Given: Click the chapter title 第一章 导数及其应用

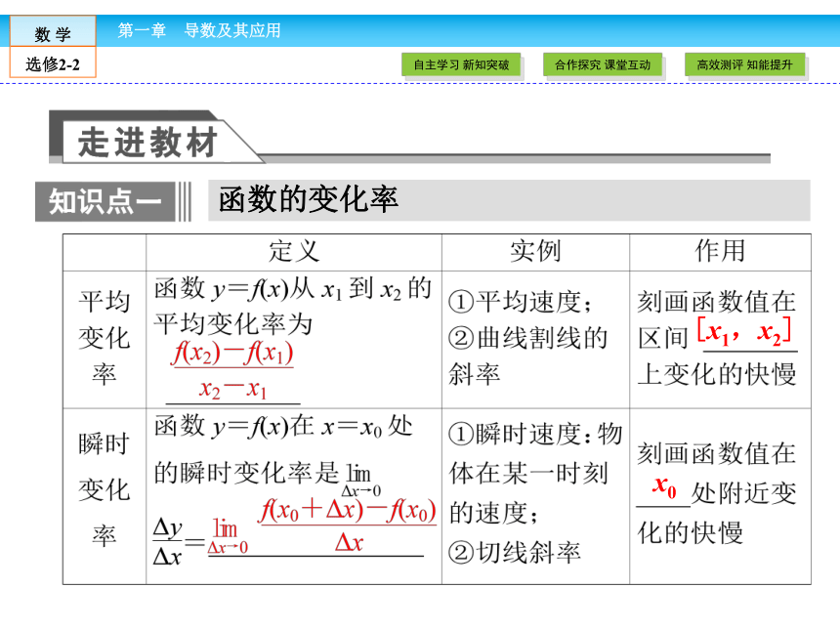Looking at the screenshot, I should (199, 30).
